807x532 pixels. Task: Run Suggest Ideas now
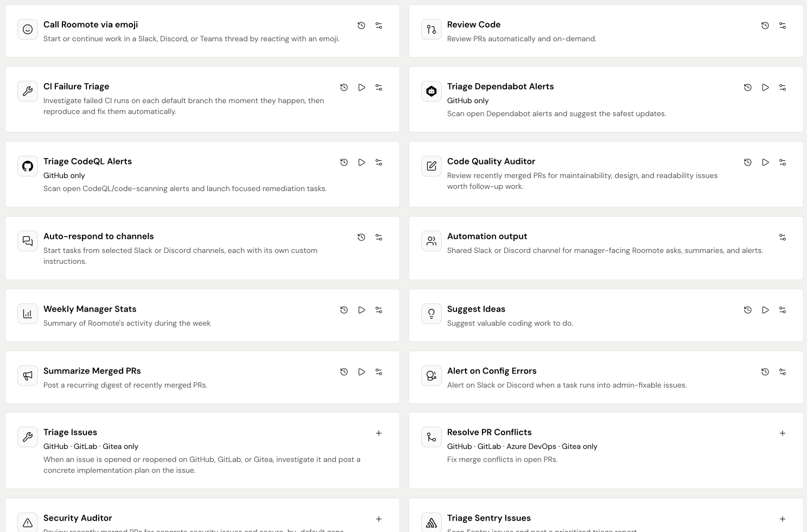pos(765,310)
